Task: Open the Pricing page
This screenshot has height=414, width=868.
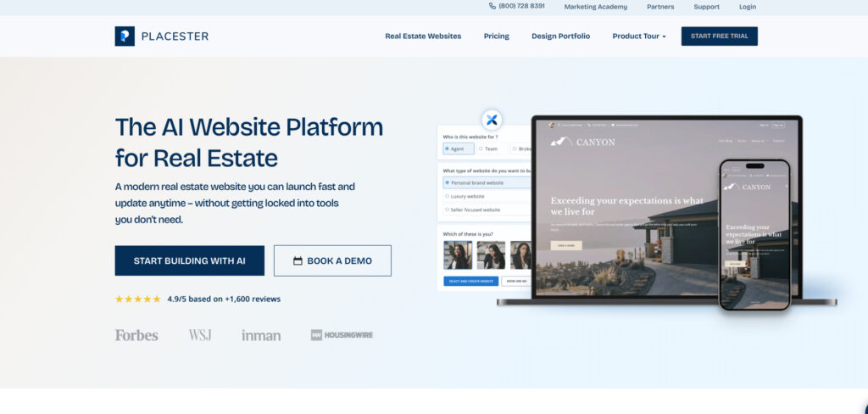Action: 497,36
